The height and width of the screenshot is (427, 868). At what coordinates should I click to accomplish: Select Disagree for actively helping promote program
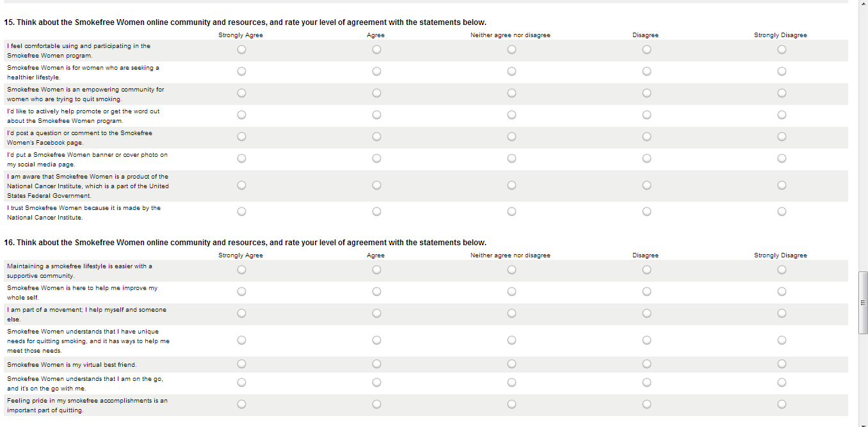(x=647, y=115)
